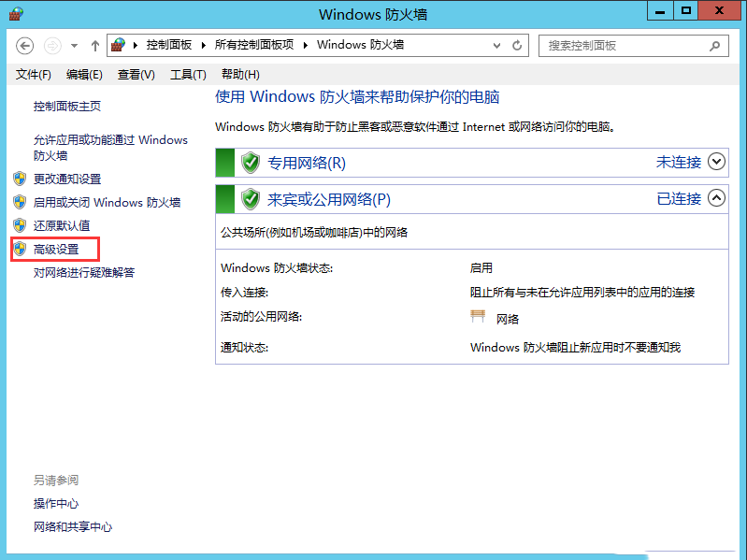747x560 pixels.
Task: Click 已连接 status text
Action: pyautogui.click(x=679, y=198)
